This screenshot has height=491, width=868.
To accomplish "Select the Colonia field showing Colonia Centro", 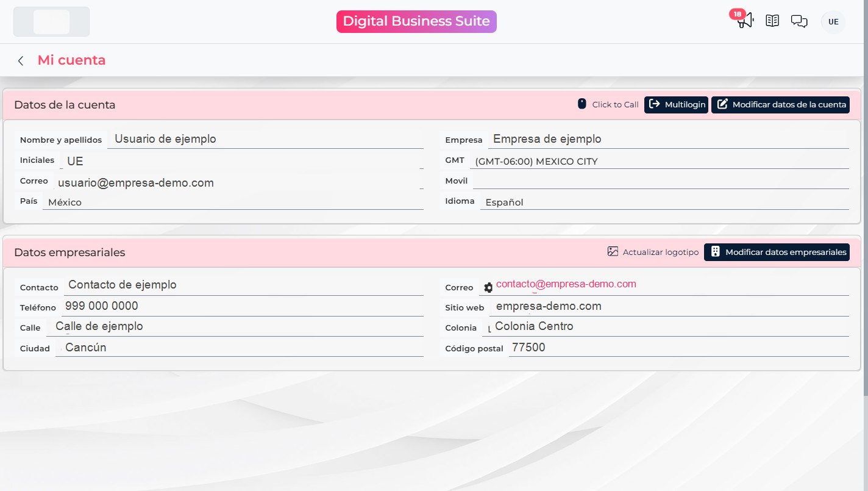I will click(x=666, y=326).
